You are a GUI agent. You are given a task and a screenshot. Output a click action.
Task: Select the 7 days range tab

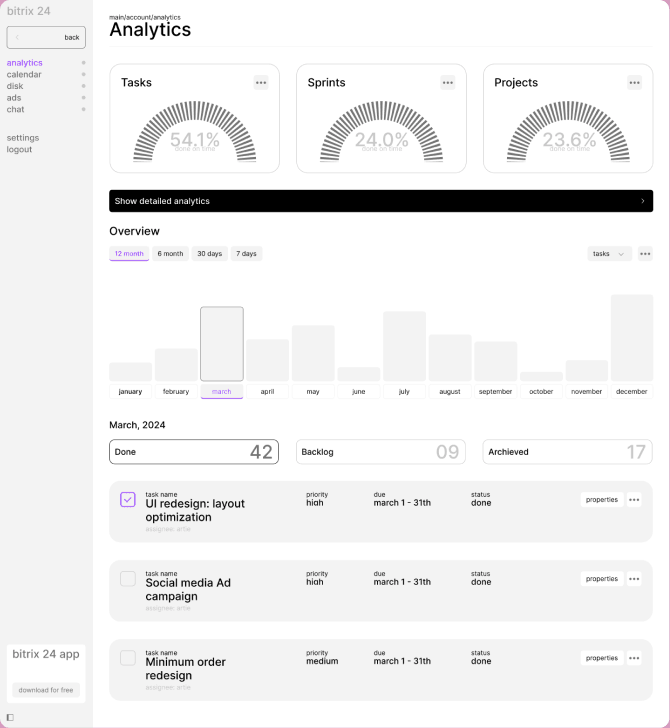tap(247, 254)
